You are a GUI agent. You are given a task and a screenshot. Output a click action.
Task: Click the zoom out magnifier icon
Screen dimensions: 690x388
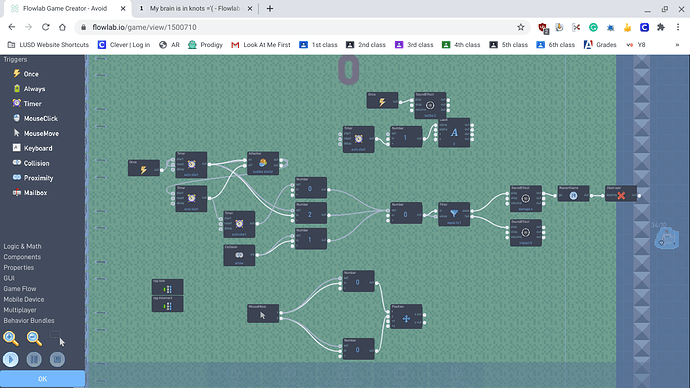click(34, 338)
